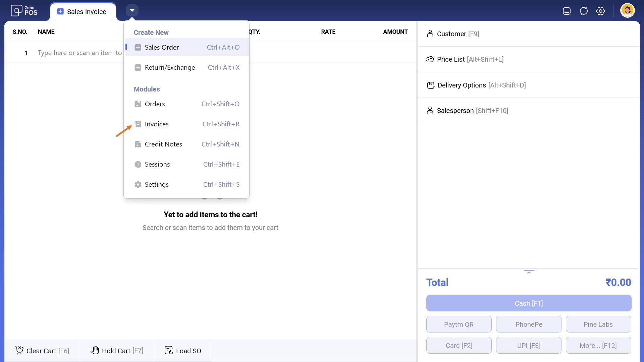
Task: Expand the Total panel chevron
Action: [529, 272]
